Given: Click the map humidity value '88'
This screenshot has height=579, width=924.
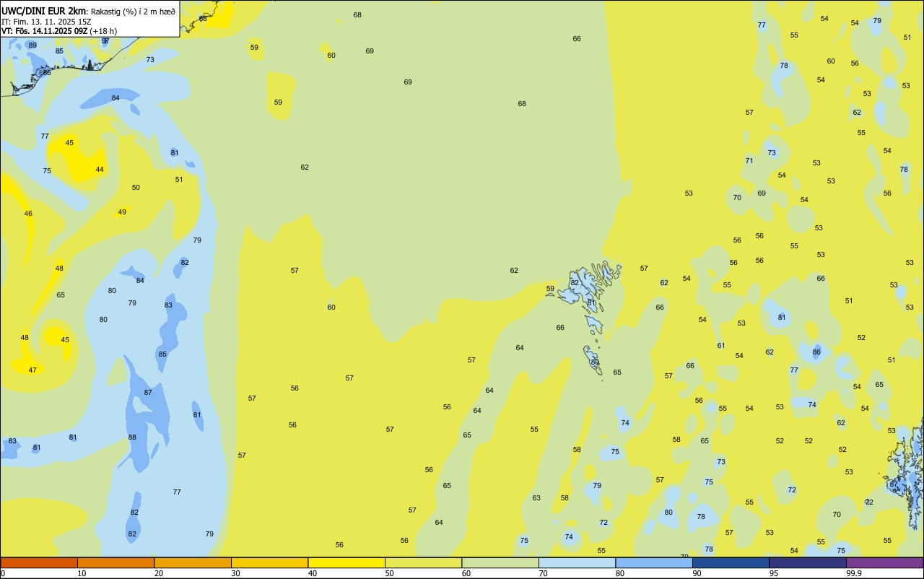Looking at the screenshot, I should 132,437.
